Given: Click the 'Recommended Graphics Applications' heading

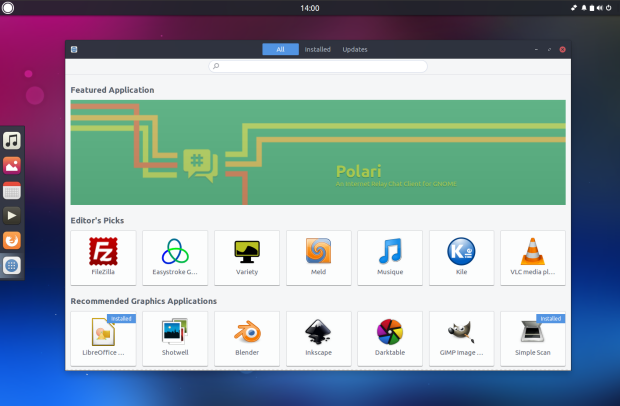Looking at the screenshot, I should pyautogui.click(x=144, y=301).
